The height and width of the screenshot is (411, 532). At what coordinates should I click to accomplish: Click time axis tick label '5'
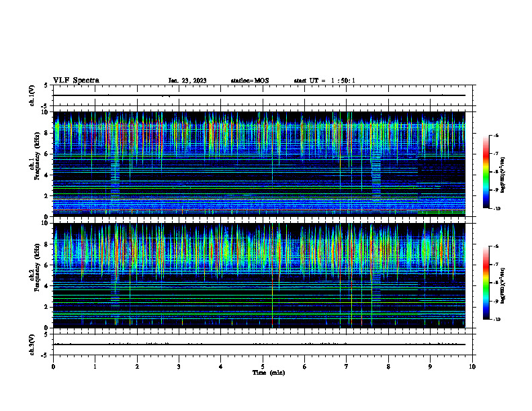[x=263, y=367]
